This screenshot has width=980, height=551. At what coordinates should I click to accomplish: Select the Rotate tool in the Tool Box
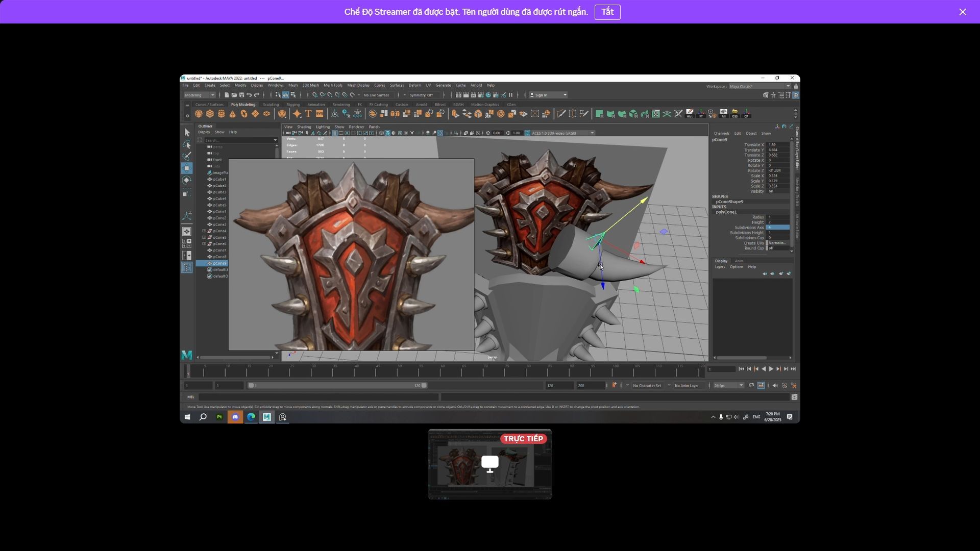click(187, 180)
